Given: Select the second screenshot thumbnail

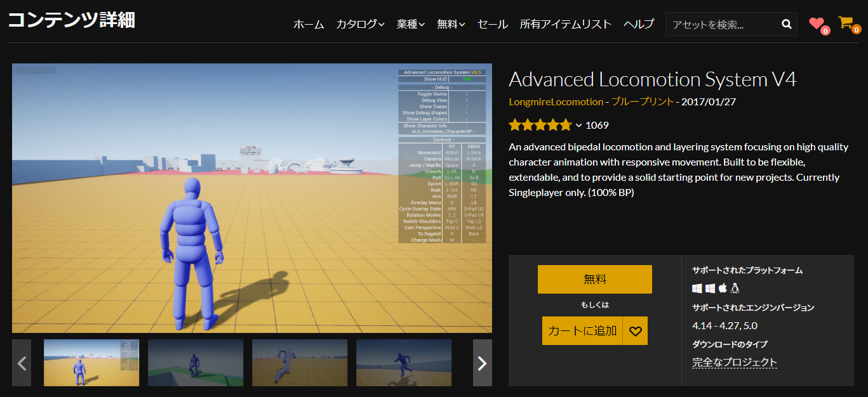Looking at the screenshot, I should (x=196, y=363).
